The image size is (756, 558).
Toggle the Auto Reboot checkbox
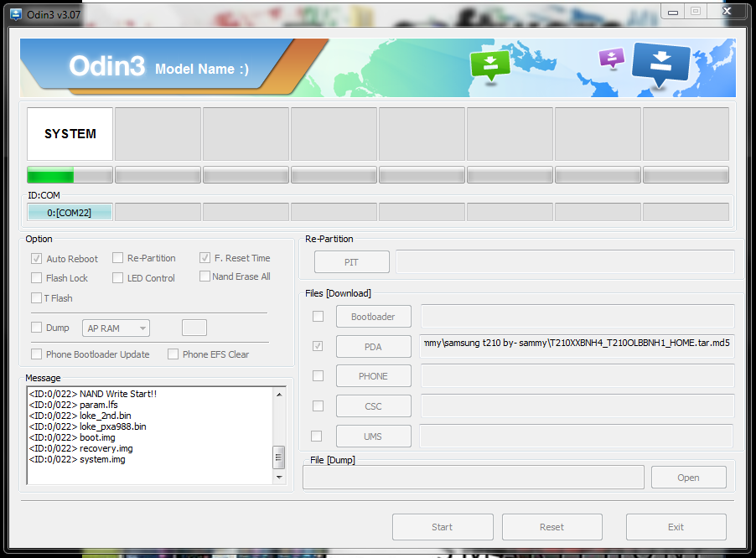pyautogui.click(x=36, y=259)
